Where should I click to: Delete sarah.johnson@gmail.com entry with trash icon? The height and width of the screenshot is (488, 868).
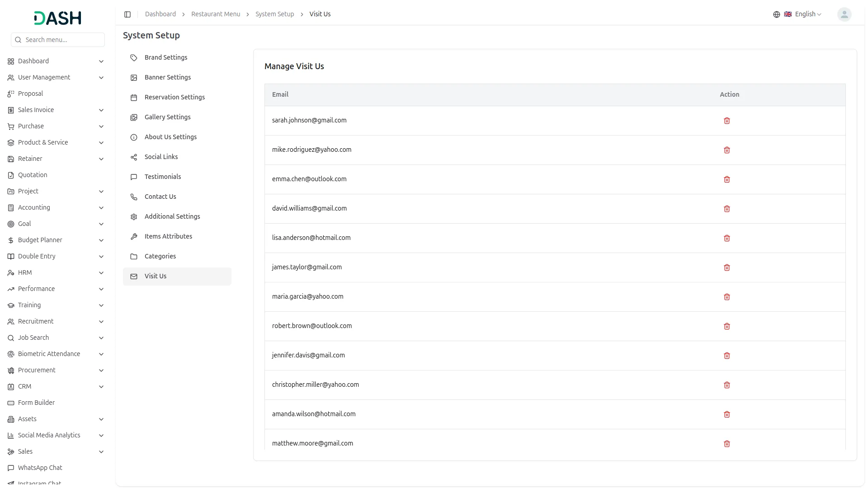point(726,121)
